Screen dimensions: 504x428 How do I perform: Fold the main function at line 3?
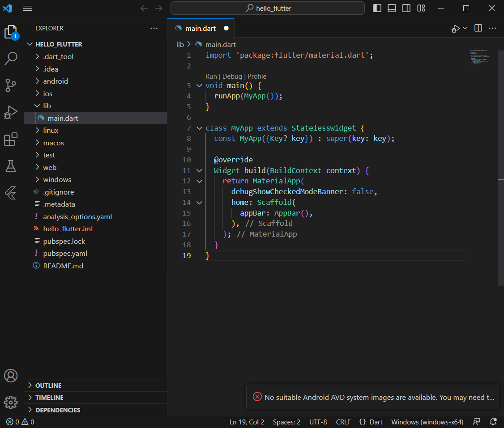[x=199, y=86]
